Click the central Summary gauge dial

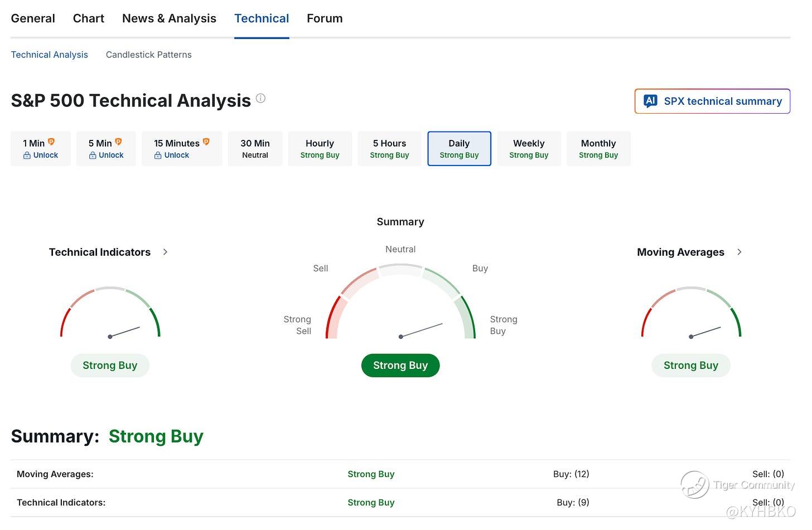click(x=400, y=304)
